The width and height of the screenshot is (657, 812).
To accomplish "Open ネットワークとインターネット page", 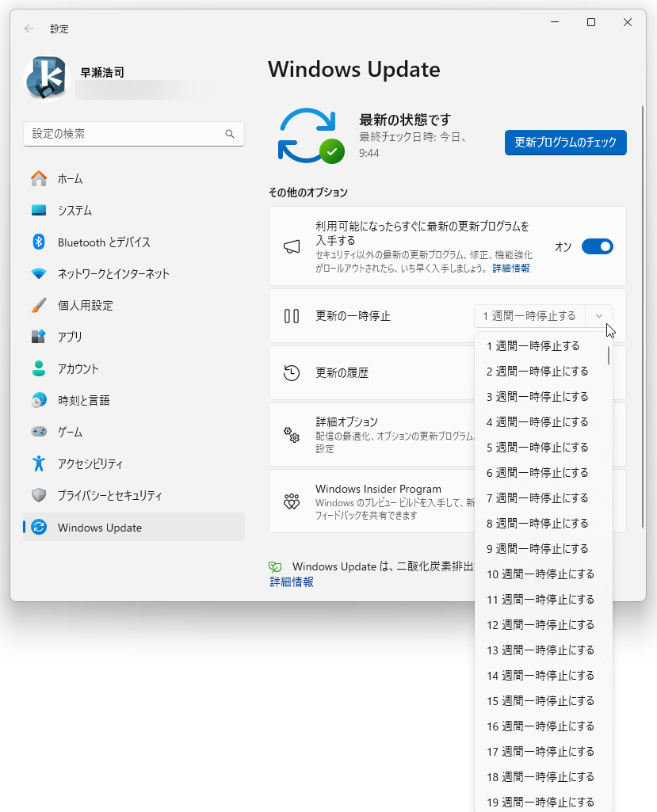I will coord(134,273).
